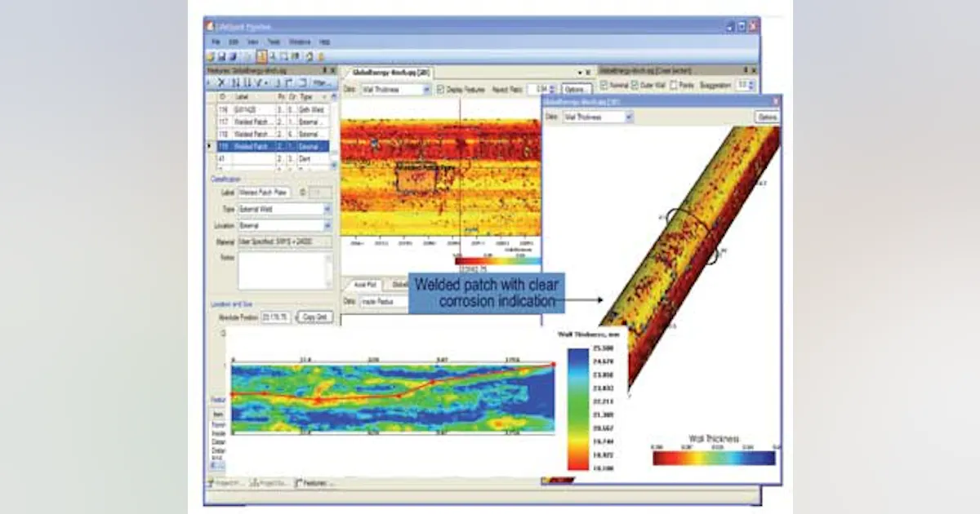The height and width of the screenshot is (514, 980).
Task: Select feature row ID 118 Welded Patch
Action: (273, 134)
